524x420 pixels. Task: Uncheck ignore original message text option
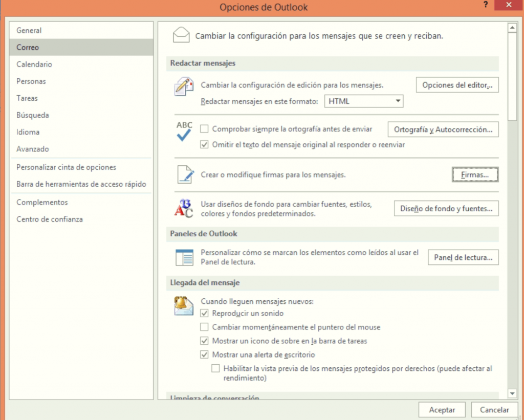pyautogui.click(x=204, y=145)
